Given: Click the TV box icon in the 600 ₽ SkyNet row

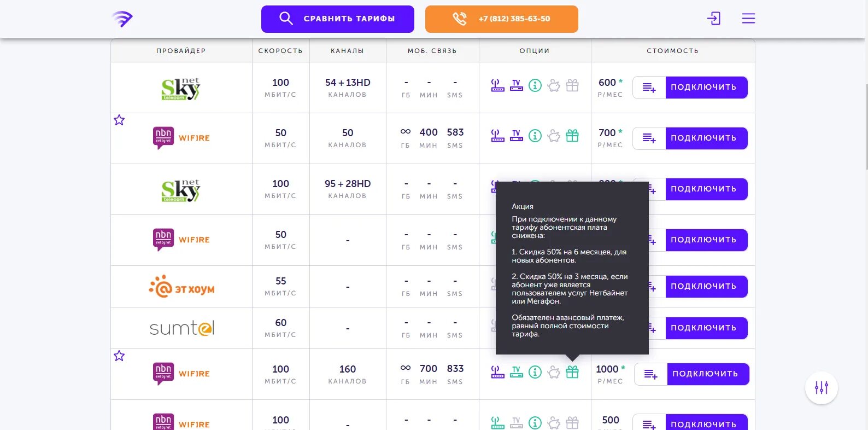Looking at the screenshot, I should [516, 85].
